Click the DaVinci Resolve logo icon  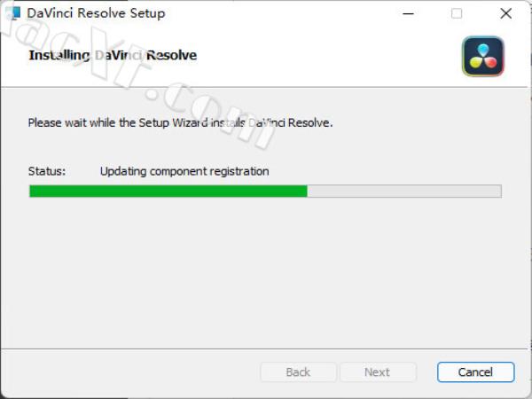[x=483, y=57]
